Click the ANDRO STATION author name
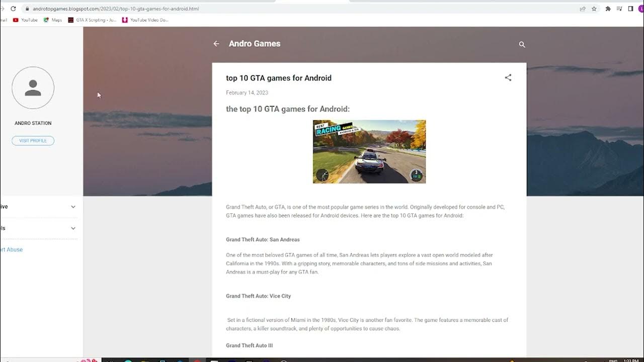 click(33, 123)
